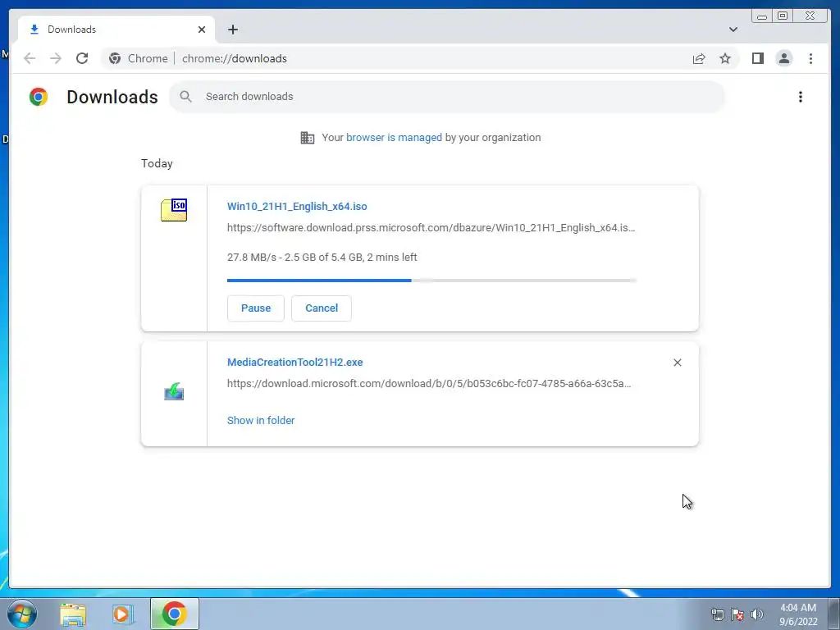Viewport: 840px width, 630px height.
Task: Close the Downloads tab
Action: (x=202, y=30)
